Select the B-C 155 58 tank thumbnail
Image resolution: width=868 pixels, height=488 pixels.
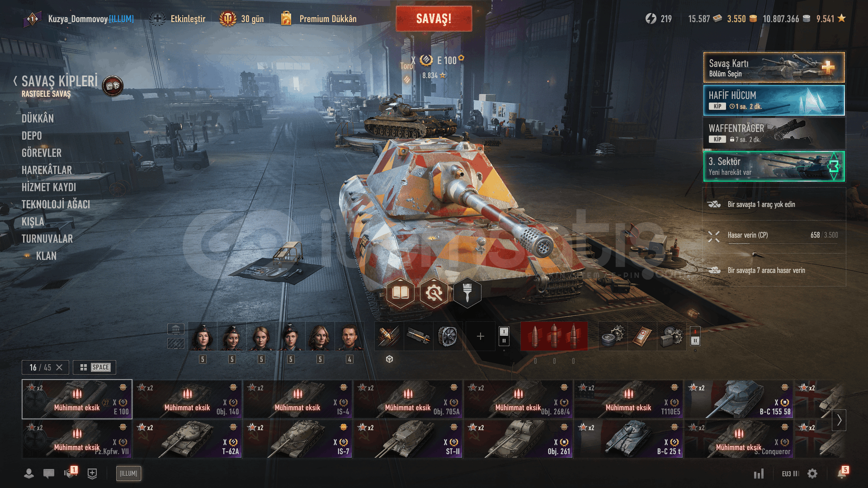click(739, 399)
